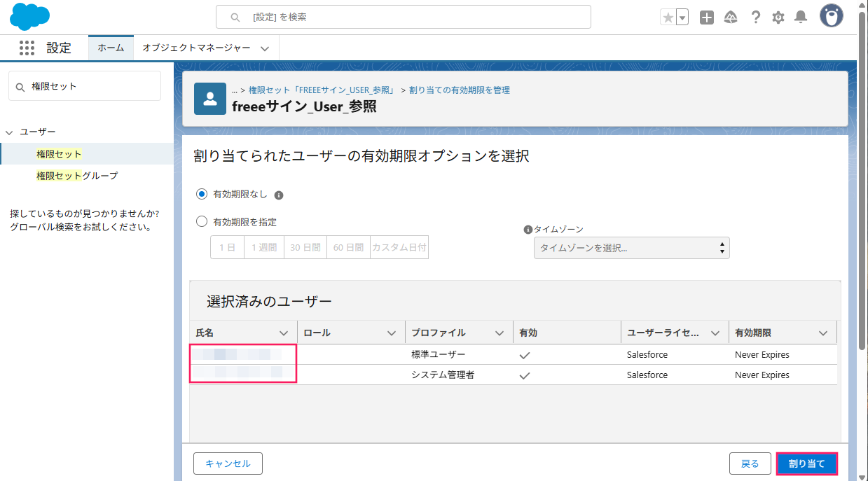This screenshot has width=868, height=481.
Task: Select the 有効期限なし radio button
Action: tap(202, 194)
